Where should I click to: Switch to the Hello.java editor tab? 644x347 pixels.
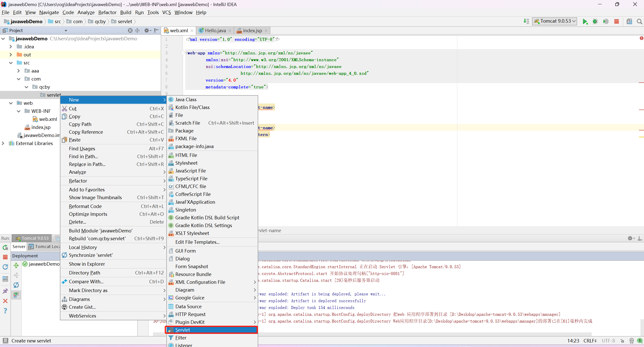tap(215, 30)
